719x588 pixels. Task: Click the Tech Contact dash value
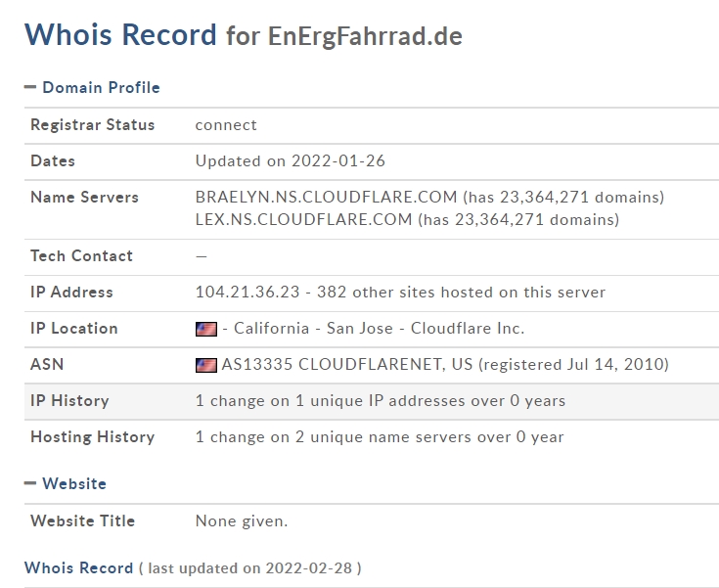click(x=202, y=256)
